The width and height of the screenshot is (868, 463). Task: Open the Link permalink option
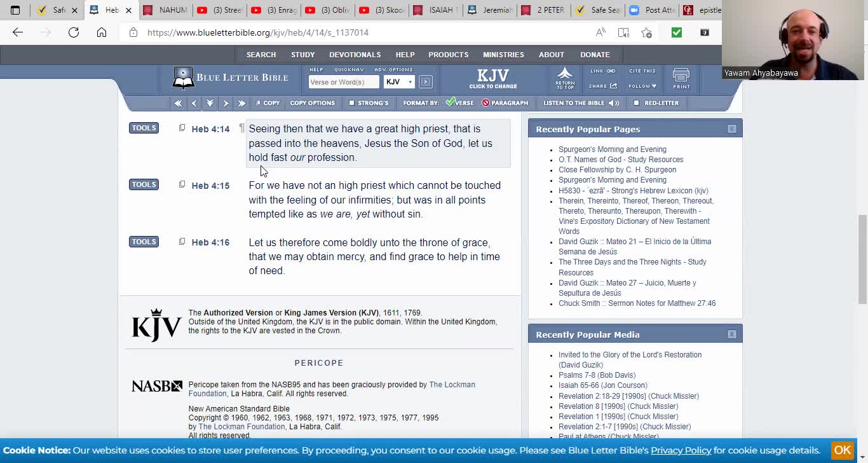[602, 71]
